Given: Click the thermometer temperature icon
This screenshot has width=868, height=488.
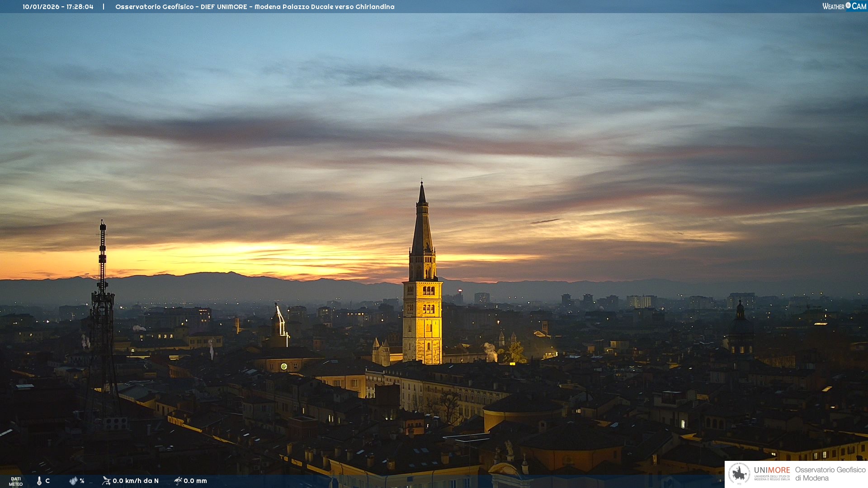Looking at the screenshot, I should pos(39,481).
